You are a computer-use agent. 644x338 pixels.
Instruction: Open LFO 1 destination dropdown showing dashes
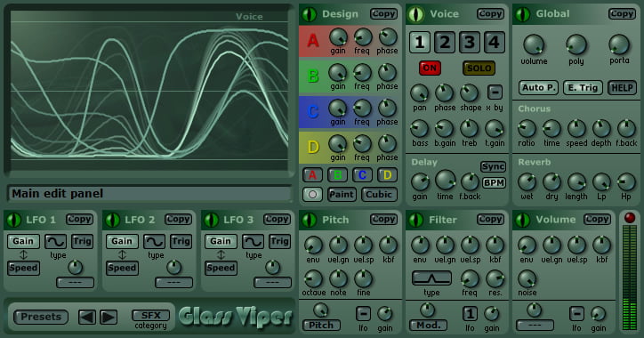click(75, 283)
